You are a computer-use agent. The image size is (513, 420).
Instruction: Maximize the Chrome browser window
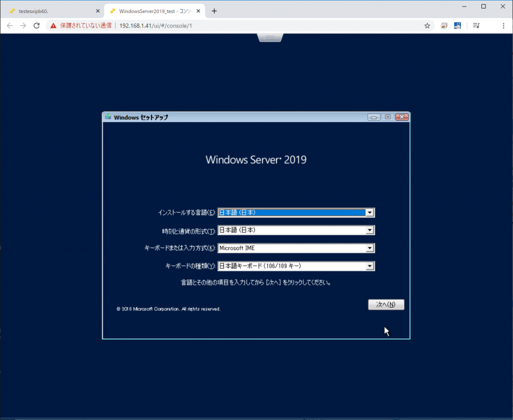[x=483, y=7]
